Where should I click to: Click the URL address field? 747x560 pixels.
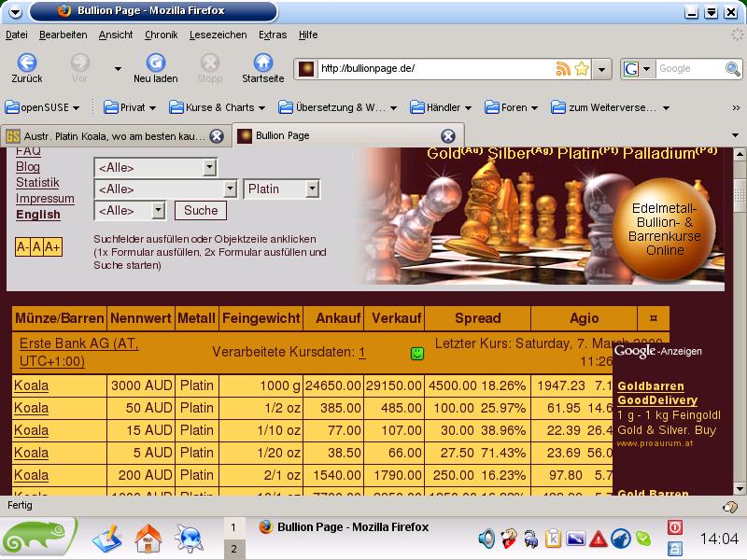(434, 69)
